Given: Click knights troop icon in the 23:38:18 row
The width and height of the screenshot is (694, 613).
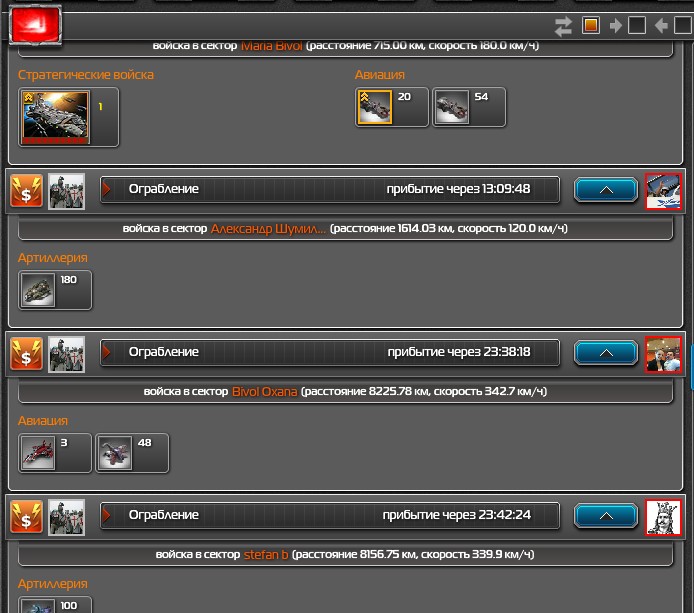Looking at the screenshot, I should [x=66, y=354].
